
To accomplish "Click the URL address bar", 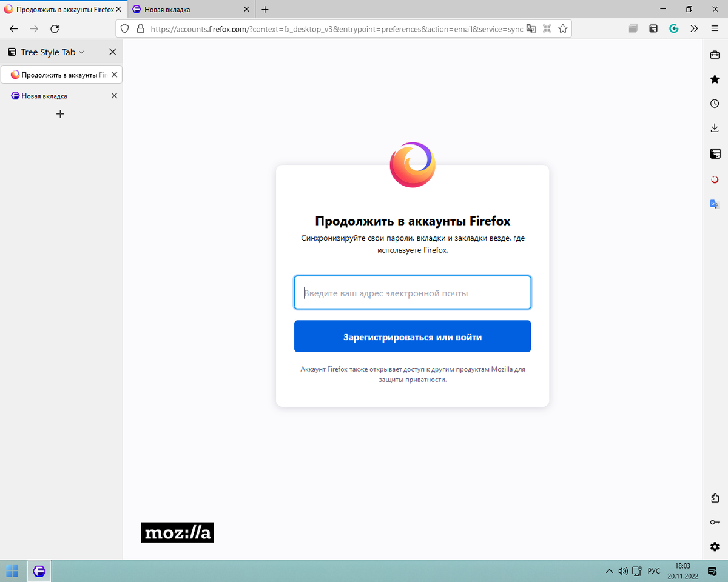I will 337,28.
